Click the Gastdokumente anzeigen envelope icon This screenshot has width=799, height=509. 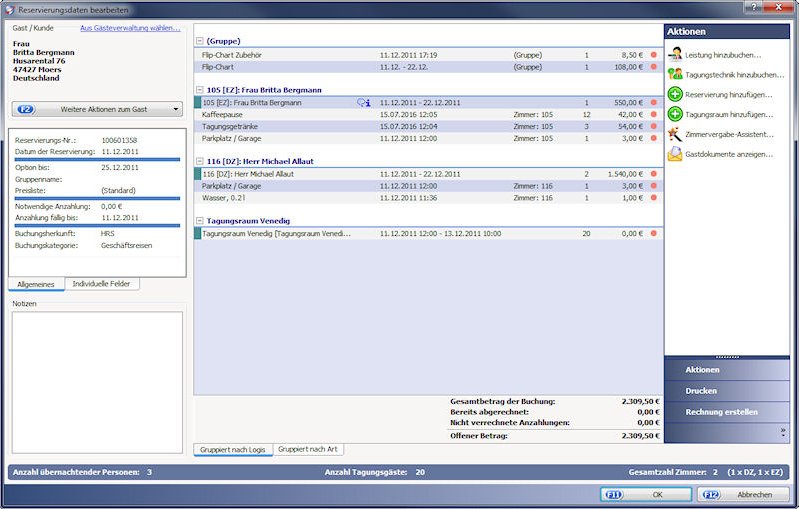click(x=675, y=154)
